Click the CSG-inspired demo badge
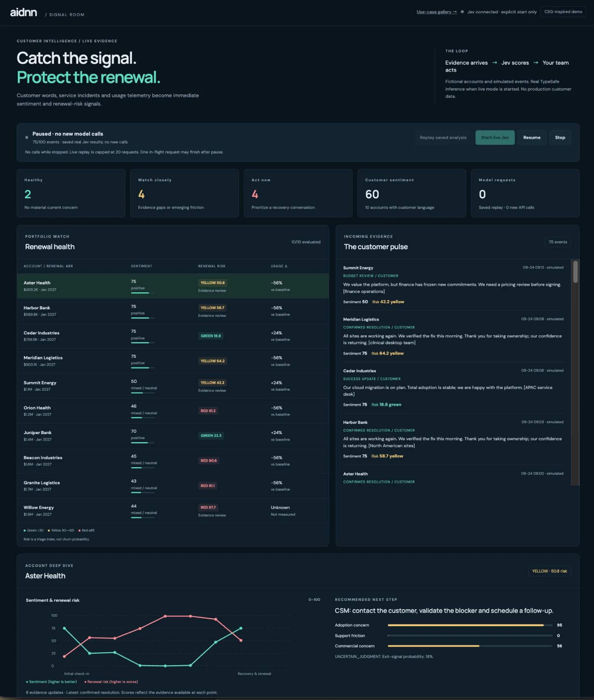 coord(563,12)
